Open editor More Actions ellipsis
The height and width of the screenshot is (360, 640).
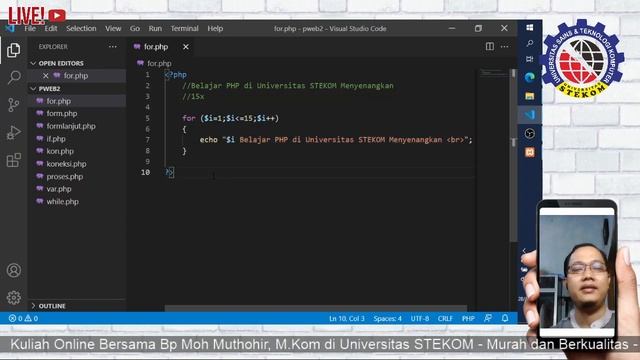tap(505, 47)
